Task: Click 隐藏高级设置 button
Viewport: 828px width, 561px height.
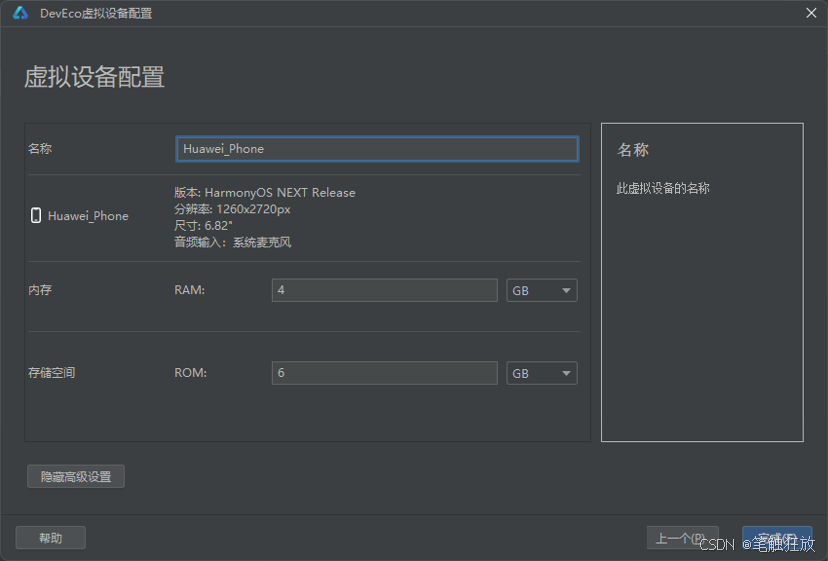Action: (76, 476)
